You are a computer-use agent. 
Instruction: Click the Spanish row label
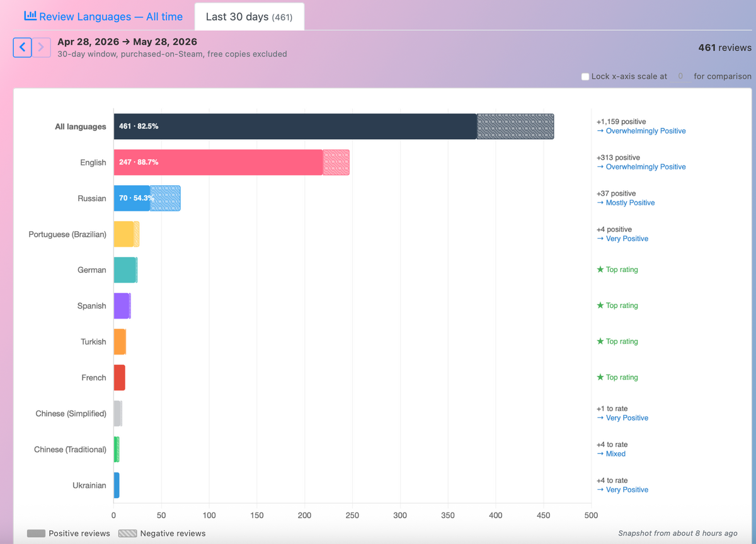[x=92, y=306]
